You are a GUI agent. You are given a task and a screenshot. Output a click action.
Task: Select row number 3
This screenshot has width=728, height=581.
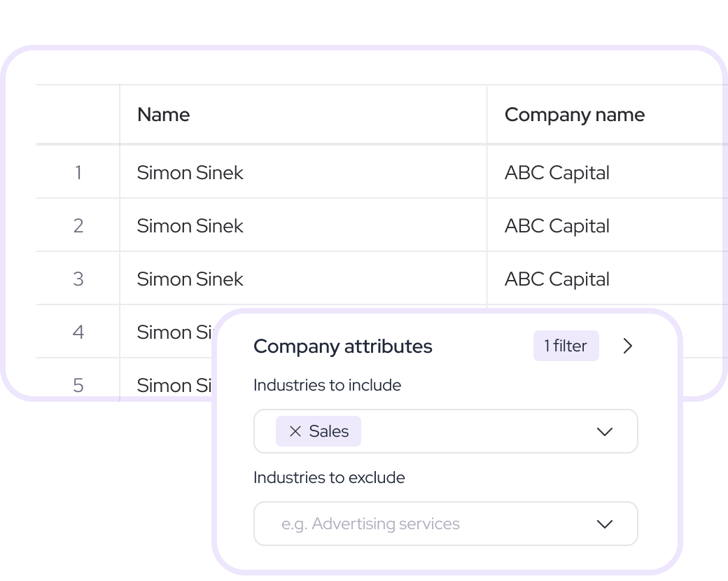(x=78, y=279)
